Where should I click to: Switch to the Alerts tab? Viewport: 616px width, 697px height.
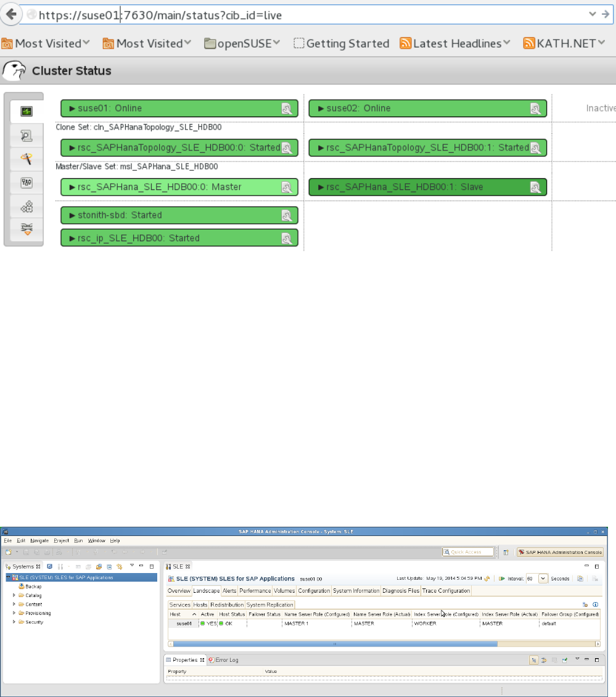(229, 591)
